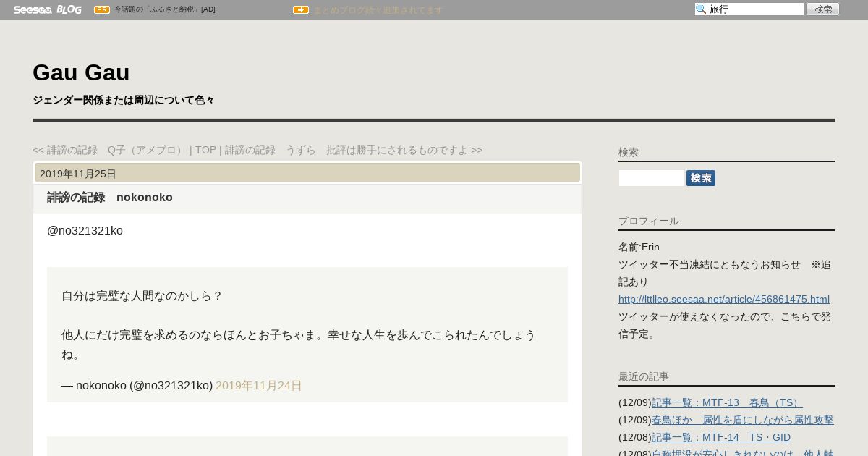Screen dimensions: 868x456
Task: Select the subtitle ジェンダー関係または周辺について色々
Action: [x=124, y=100]
